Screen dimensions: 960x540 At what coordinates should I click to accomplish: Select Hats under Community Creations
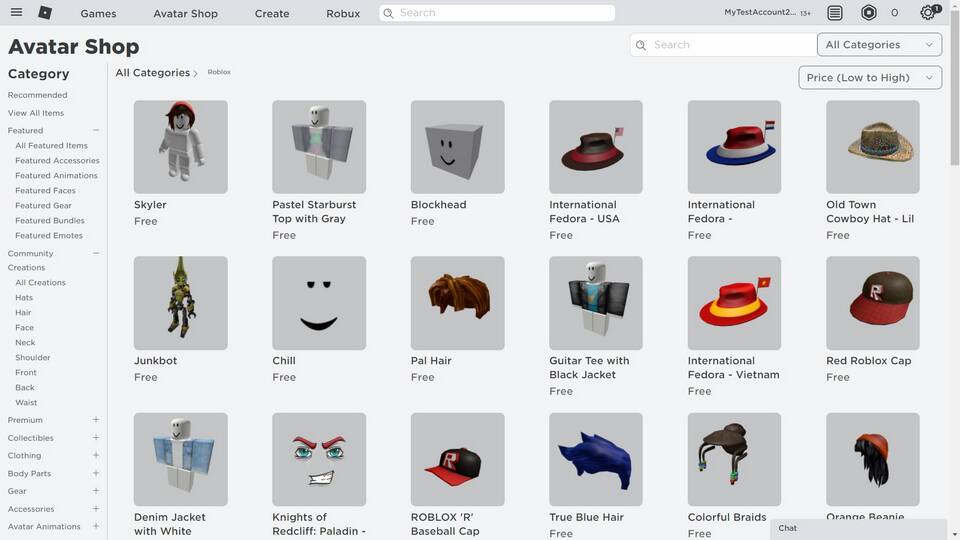[24, 298]
